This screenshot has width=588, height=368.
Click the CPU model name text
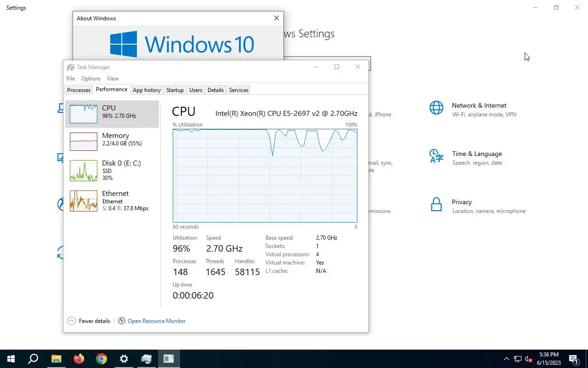click(286, 113)
